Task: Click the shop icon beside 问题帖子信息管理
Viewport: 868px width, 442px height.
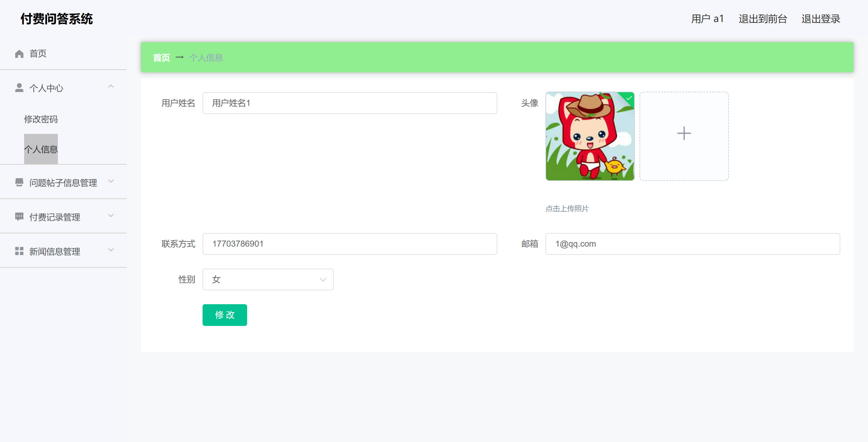Action: tap(19, 182)
